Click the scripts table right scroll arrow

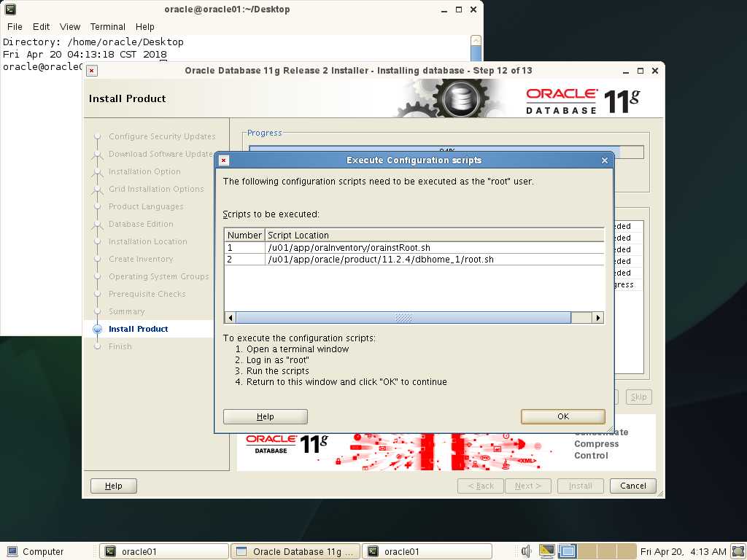(598, 318)
